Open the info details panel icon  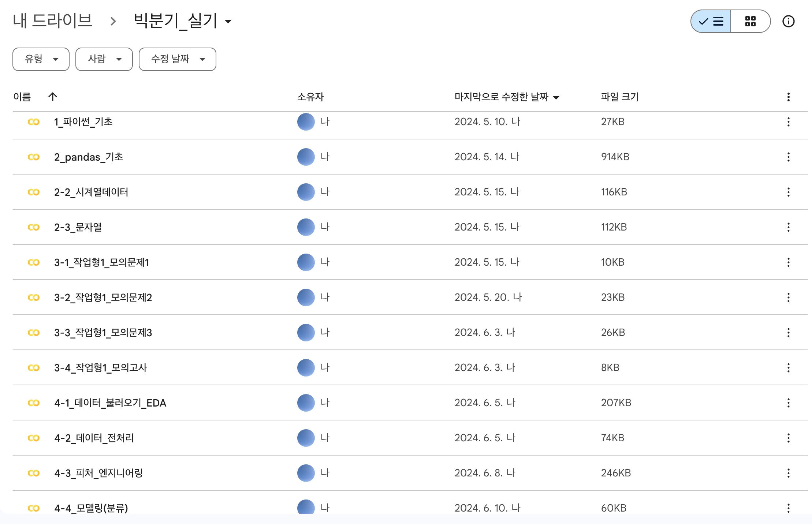pyautogui.click(x=788, y=22)
